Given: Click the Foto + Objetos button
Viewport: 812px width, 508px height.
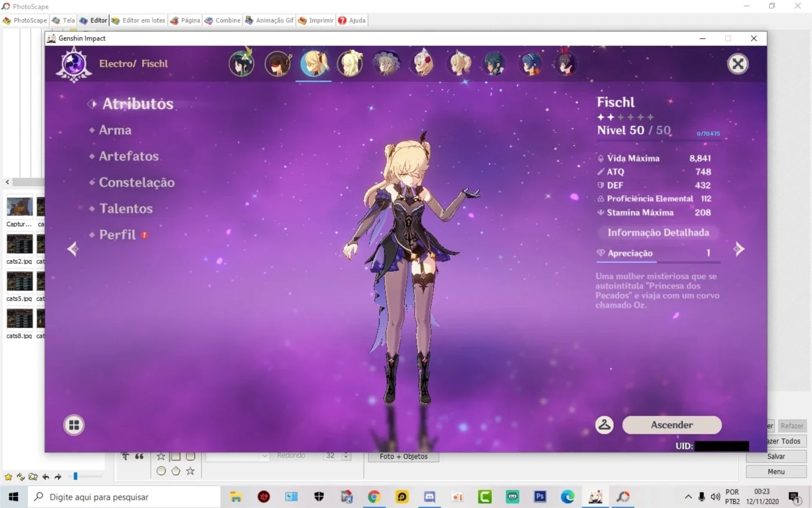Looking at the screenshot, I should 404,456.
